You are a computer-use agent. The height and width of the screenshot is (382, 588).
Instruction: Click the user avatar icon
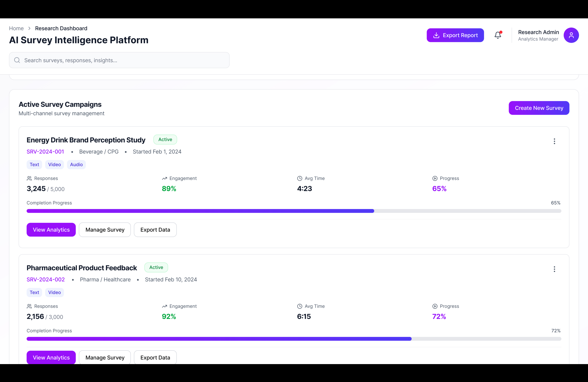(x=571, y=35)
